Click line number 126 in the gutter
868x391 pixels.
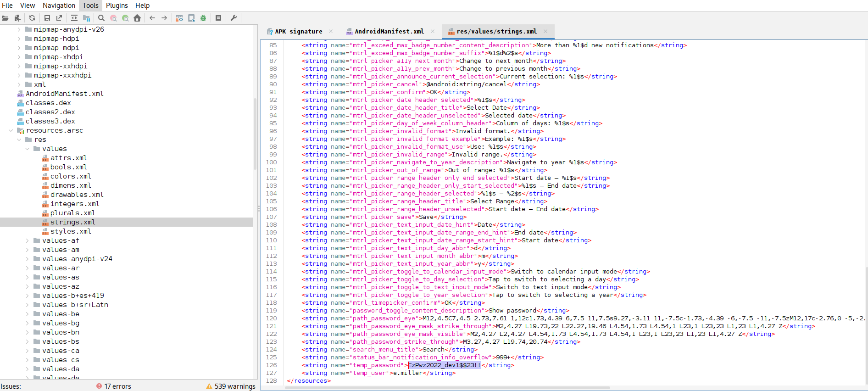pos(272,365)
